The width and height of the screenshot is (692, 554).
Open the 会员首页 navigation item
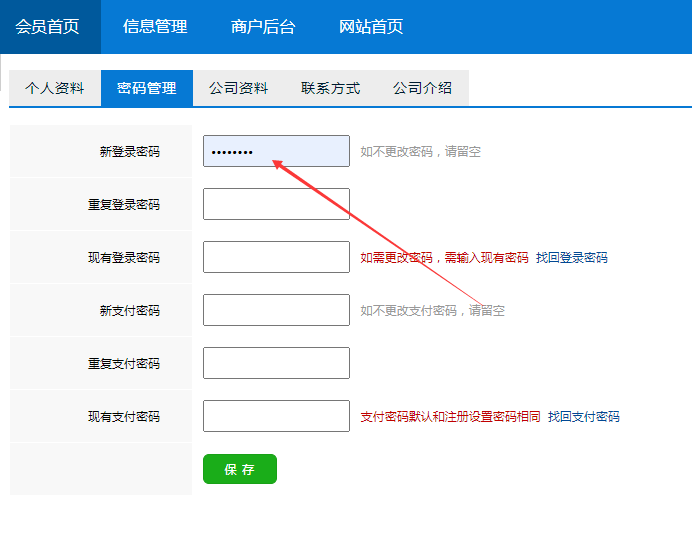[x=48, y=27]
